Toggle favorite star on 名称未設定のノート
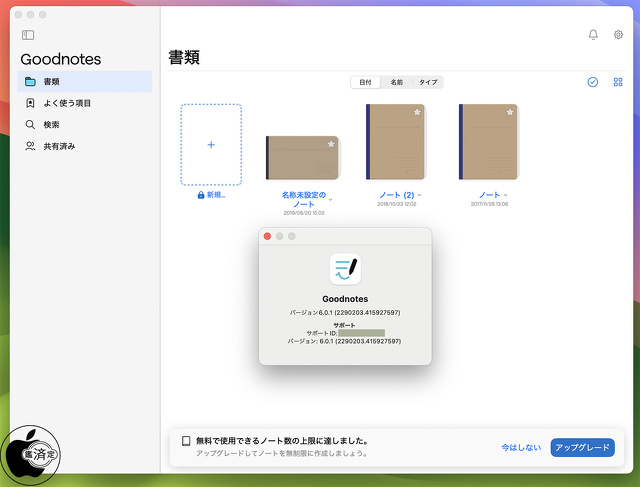640x487 pixels. pyautogui.click(x=331, y=144)
